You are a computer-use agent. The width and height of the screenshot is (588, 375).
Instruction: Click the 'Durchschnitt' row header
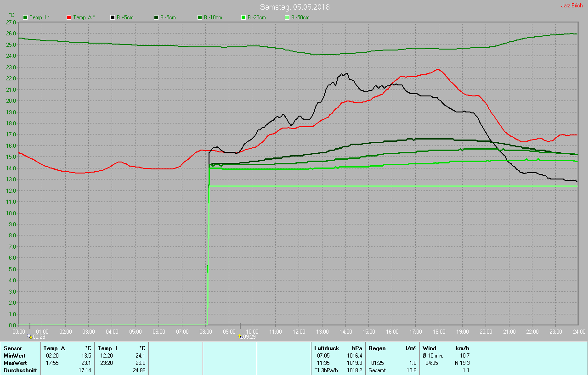point(20,370)
